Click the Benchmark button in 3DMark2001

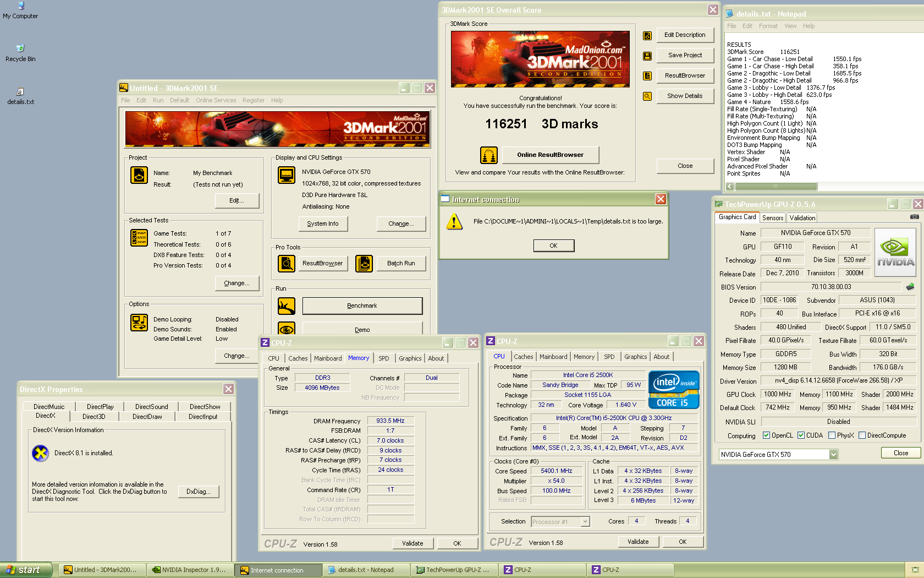pos(362,306)
